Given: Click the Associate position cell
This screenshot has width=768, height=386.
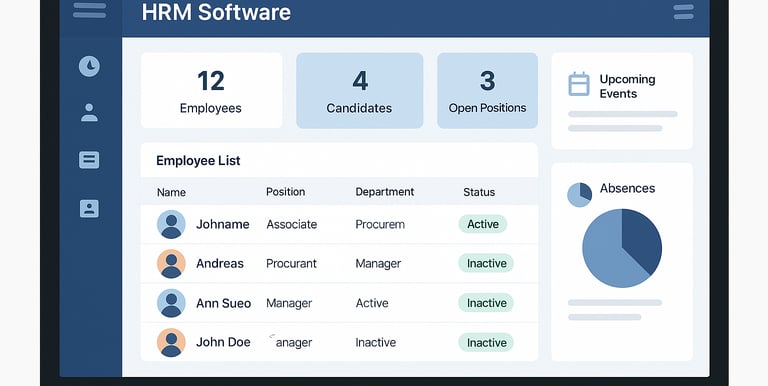Looking at the screenshot, I should click(291, 224).
